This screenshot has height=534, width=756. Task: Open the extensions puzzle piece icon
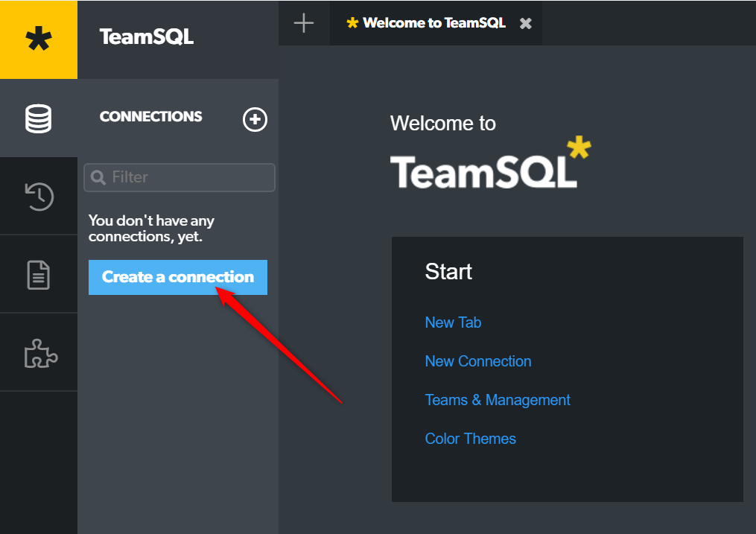click(x=40, y=353)
